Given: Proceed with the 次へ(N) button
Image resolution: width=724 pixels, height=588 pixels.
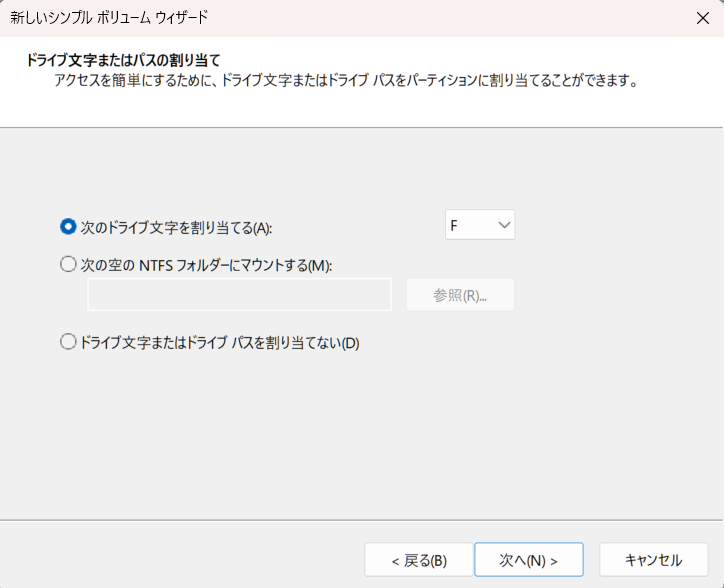Looking at the screenshot, I should (529, 560).
